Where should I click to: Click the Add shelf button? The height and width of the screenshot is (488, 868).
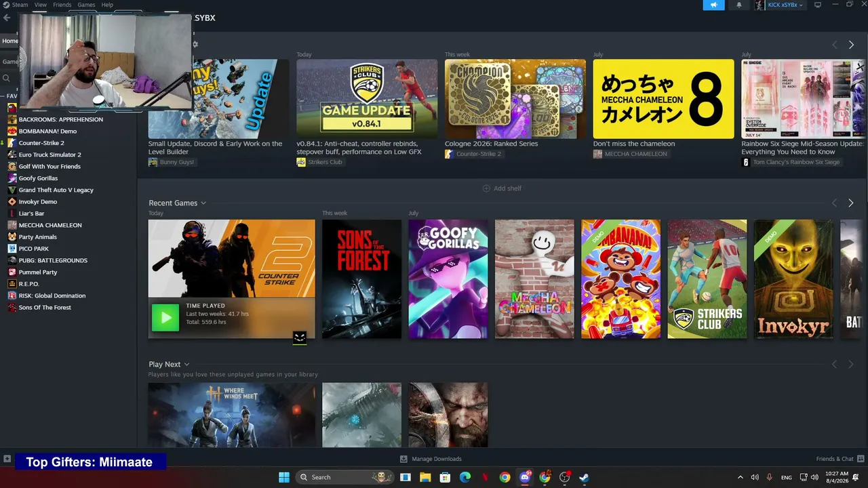point(502,188)
